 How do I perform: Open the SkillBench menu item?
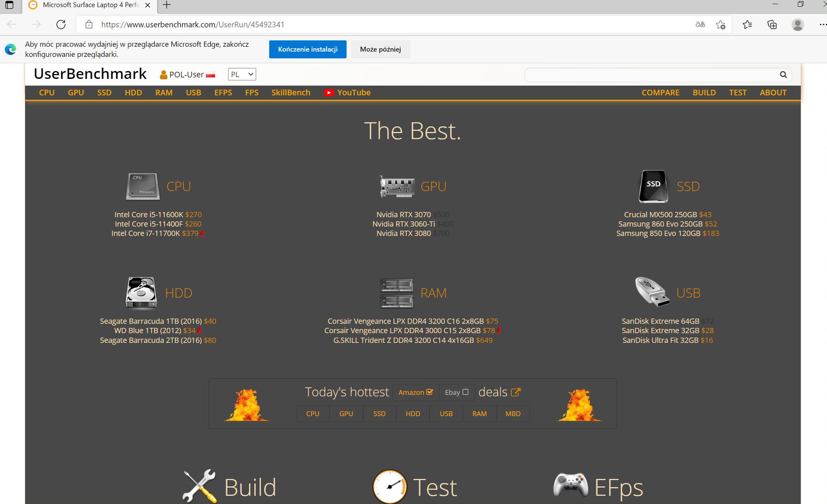[x=290, y=93]
